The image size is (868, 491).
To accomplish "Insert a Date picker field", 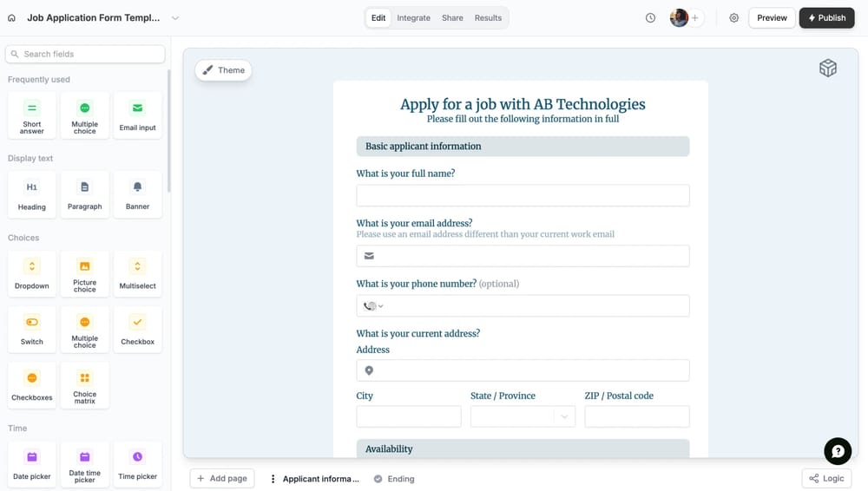I will point(32,464).
